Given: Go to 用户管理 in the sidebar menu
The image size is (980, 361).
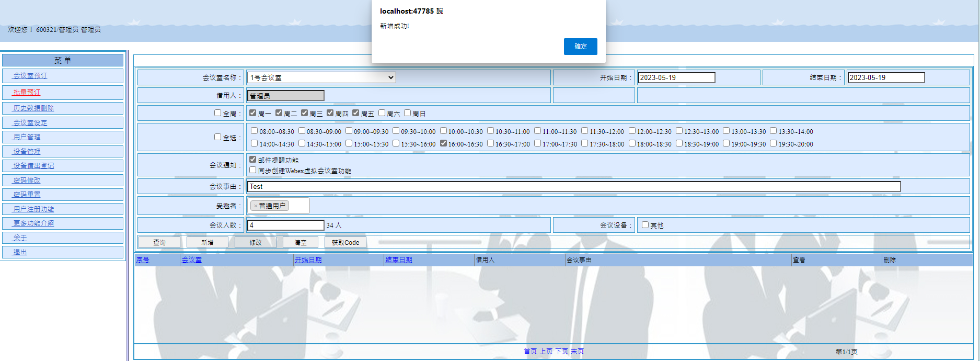Looking at the screenshot, I should tap(27, 137).
